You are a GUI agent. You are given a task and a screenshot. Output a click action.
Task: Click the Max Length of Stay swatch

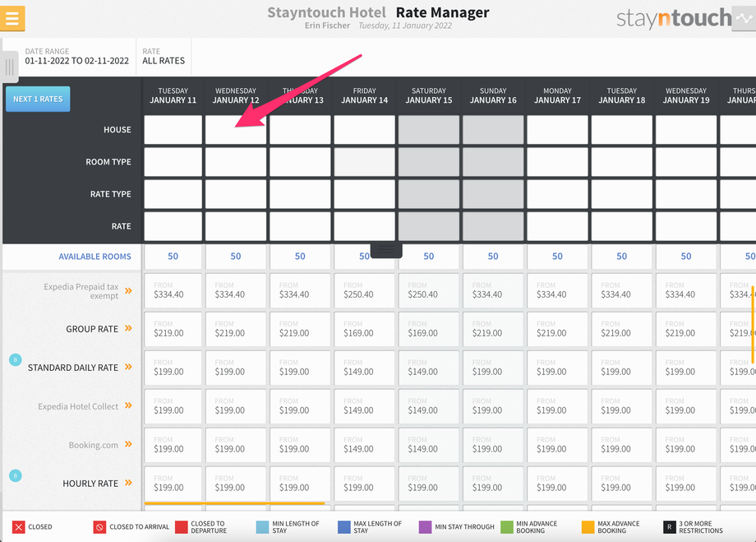344,527
